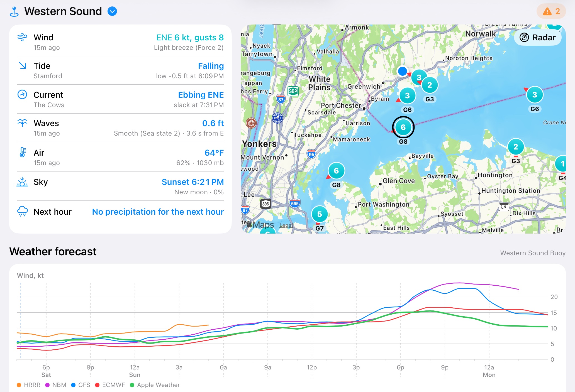Tap No precipitation for the next hour
575x392 pixels.
(x=158, y=212)
